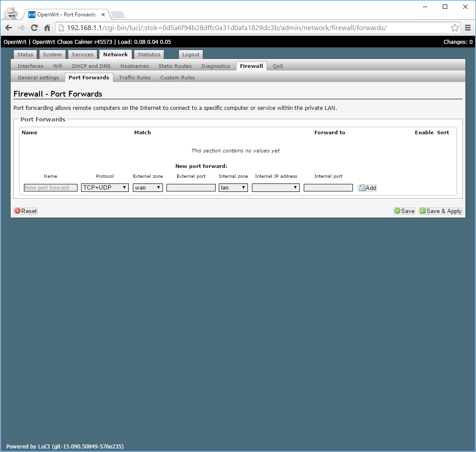Switch to Traffic Rules tab

click(135, 78)
